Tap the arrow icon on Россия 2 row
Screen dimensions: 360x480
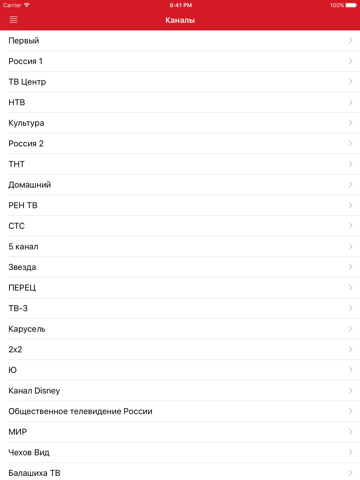(x=350, y=143)
